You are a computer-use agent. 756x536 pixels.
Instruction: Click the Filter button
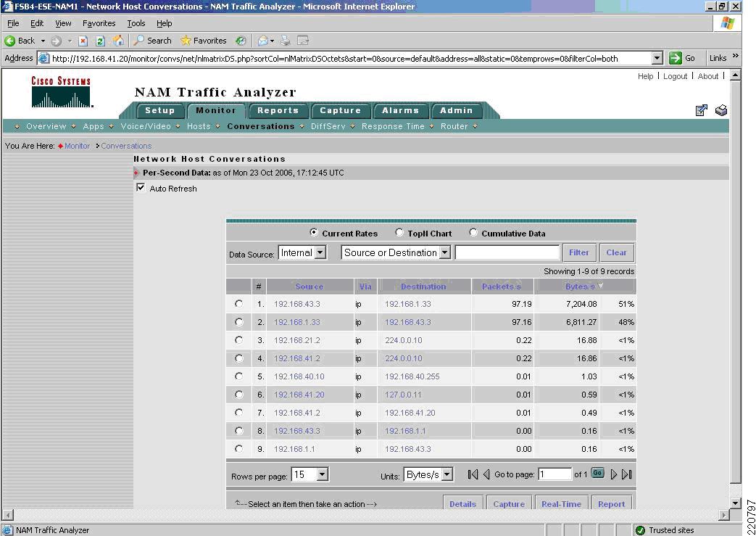click(x=579, y=252)
